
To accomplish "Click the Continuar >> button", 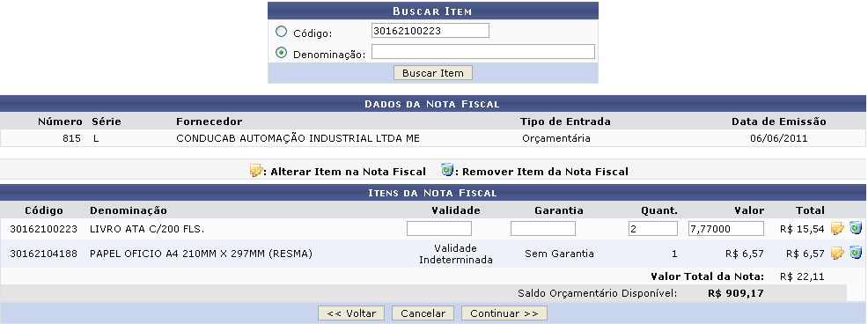I will (504, 313).
